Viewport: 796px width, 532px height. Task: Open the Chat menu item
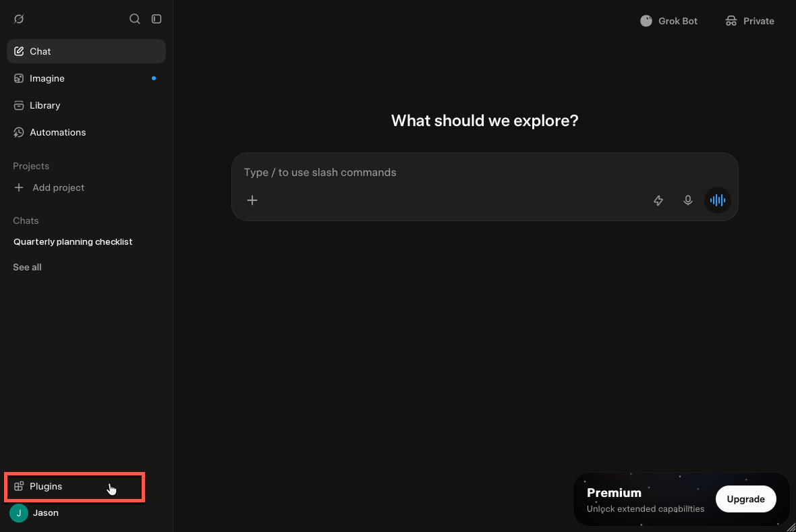click(x=86, y=51)
